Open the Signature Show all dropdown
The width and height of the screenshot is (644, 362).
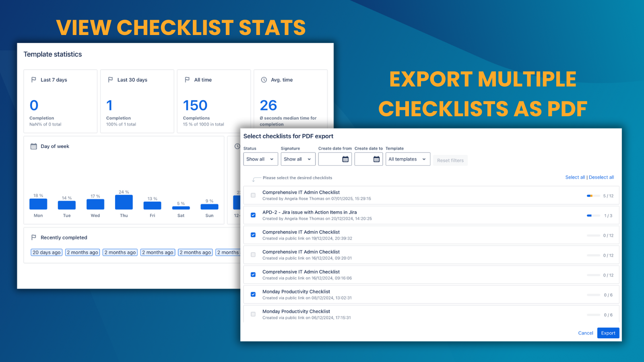(x=298, y=159)
